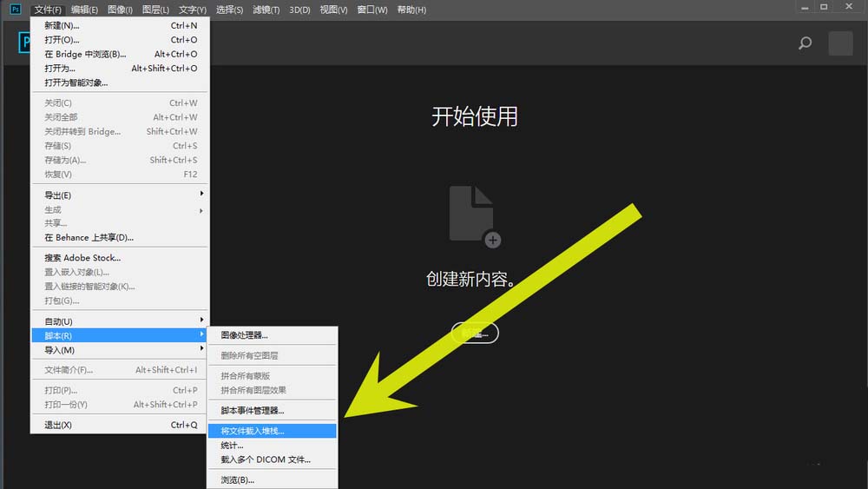Open the 视图(V) menu

tap(333, 10)
